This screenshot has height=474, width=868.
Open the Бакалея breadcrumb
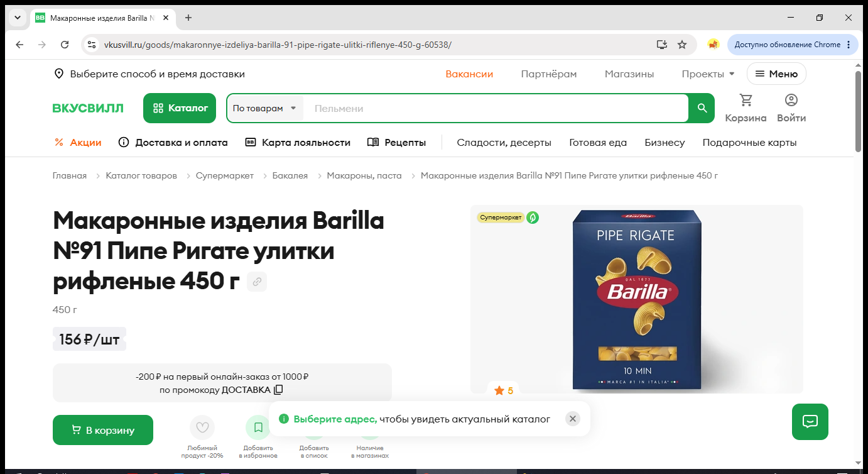[290, 175]
